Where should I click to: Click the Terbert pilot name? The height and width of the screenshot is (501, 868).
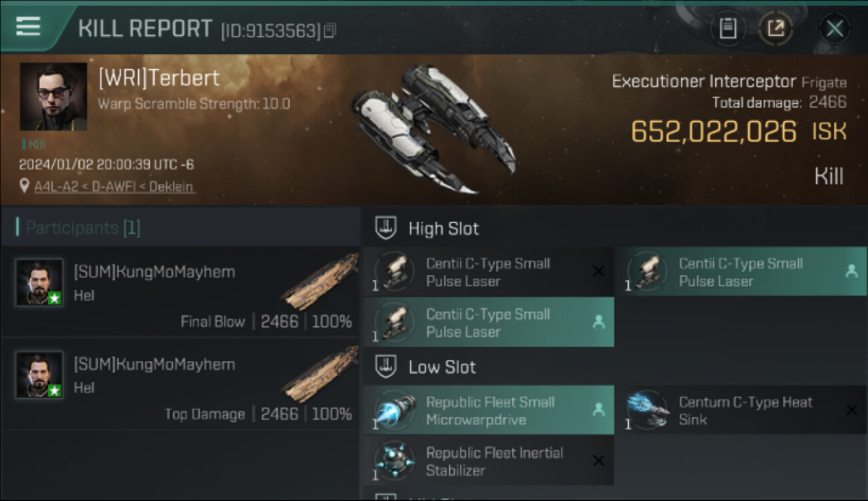[x=159, y=78]
